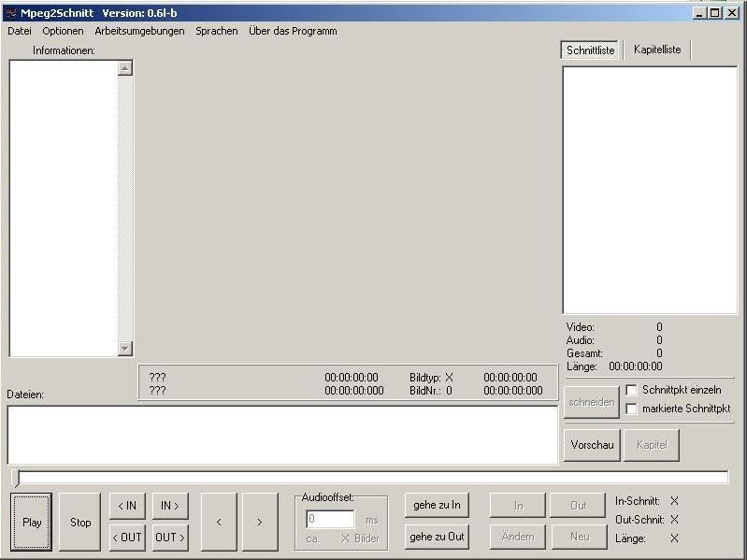This screenshot has height=560, width=747.
Task: Click the 'gehe zu In' button
Action: click(437, 505)
